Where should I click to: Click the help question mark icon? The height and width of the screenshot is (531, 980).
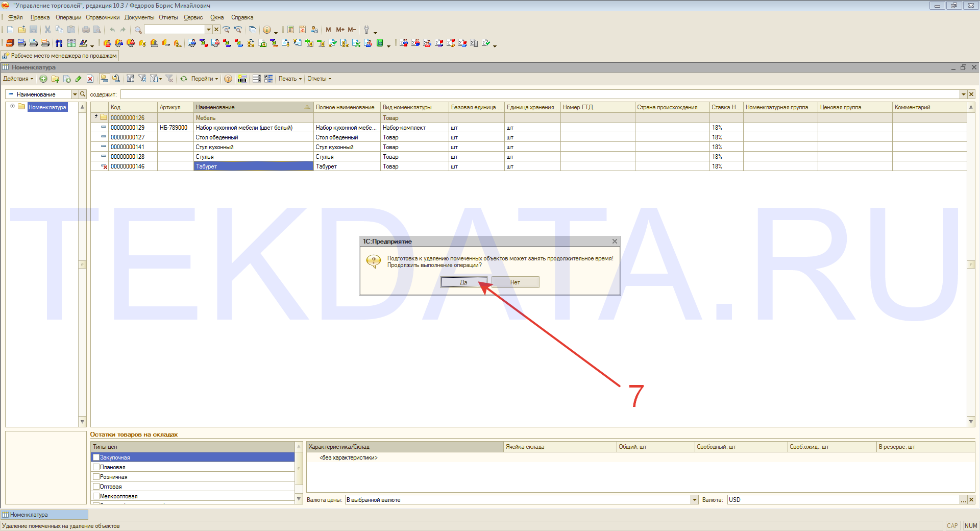click(228, 79)
